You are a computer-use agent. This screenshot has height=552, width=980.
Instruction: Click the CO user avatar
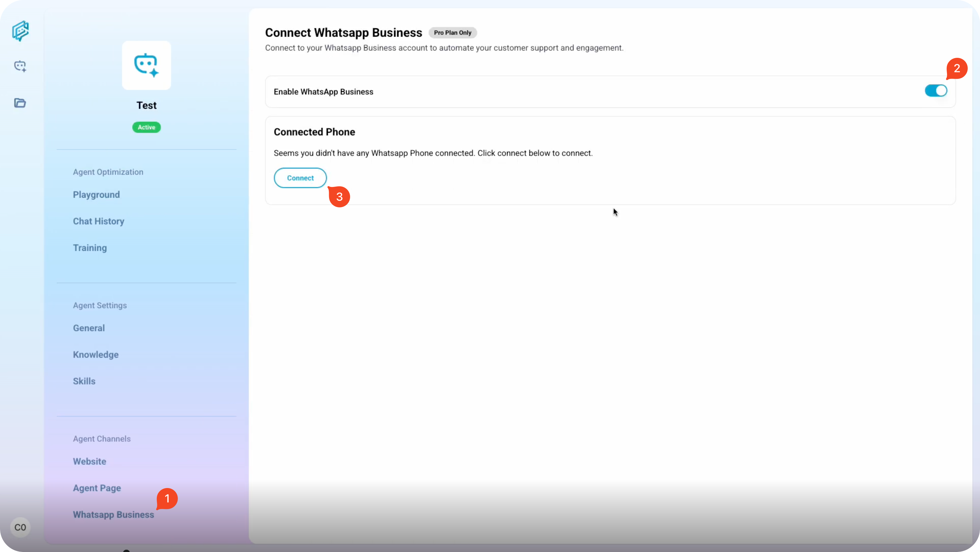click(20, 527)
